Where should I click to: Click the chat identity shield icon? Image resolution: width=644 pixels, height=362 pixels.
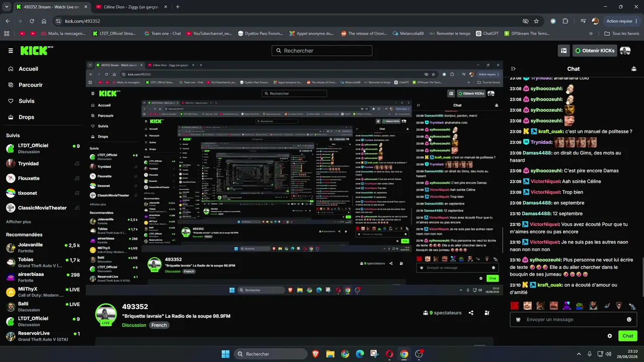518,320
